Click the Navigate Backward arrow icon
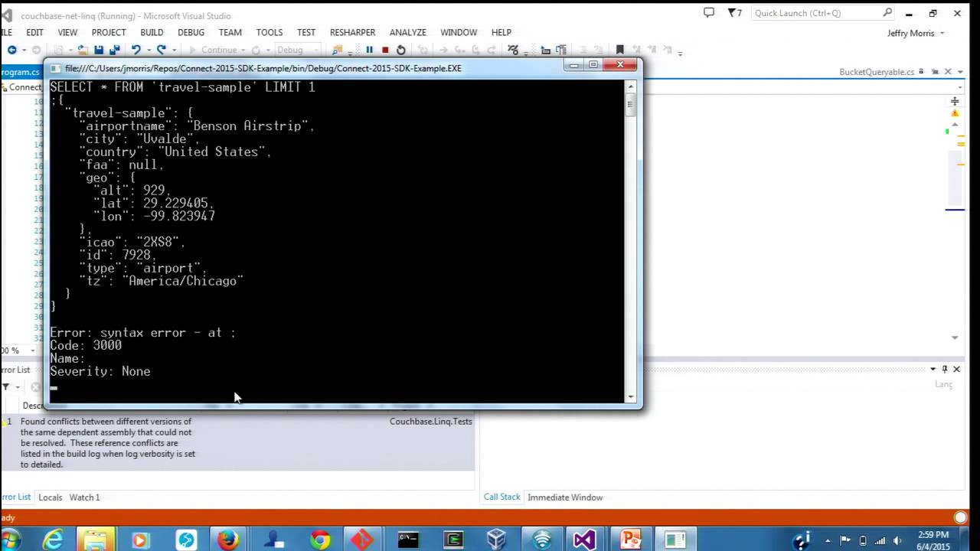The width and height of the screenshot is (980, 551). (11, 50)
